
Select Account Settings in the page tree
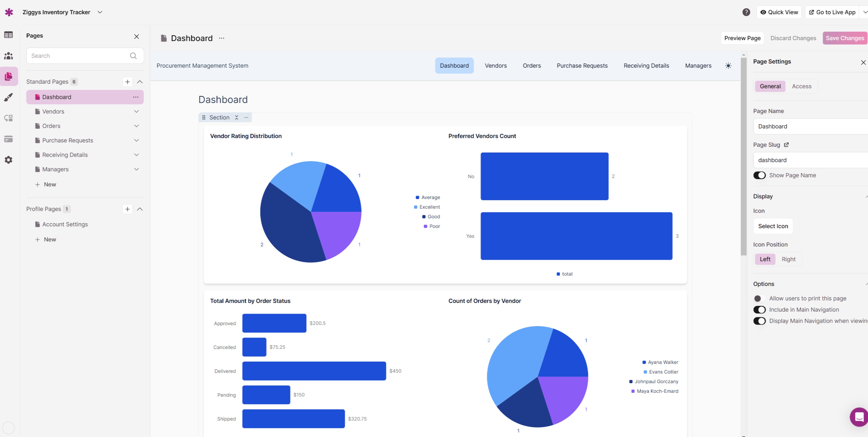[65, 224]
